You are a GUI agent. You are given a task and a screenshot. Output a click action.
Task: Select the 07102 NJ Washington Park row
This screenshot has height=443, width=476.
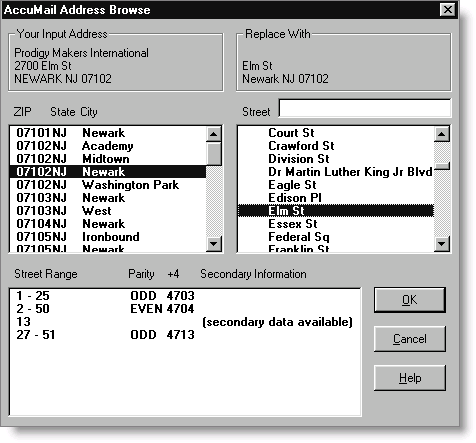(108, 185)
